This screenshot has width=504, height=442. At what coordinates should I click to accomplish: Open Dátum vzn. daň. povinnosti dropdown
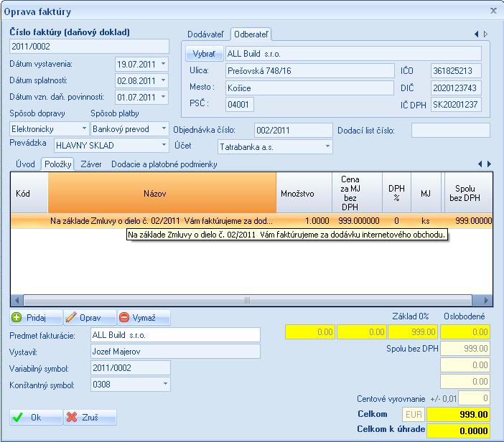pos(163,97)
